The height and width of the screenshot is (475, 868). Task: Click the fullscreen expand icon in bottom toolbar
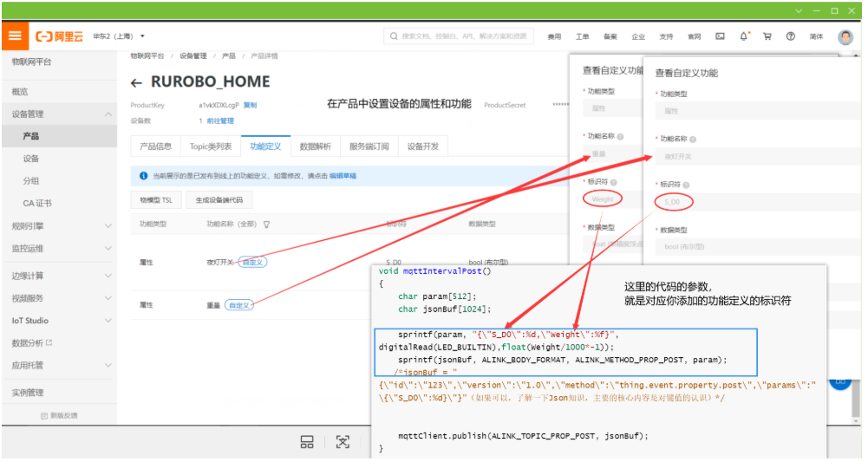[x=343, y=442]
